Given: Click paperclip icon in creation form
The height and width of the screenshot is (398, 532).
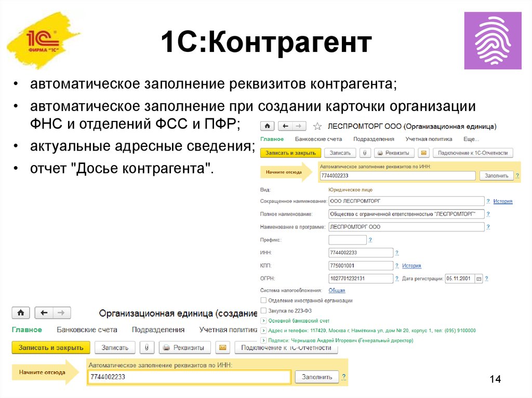Looking at the screenshot, I should pyautogui.click(x=147, y=348).
